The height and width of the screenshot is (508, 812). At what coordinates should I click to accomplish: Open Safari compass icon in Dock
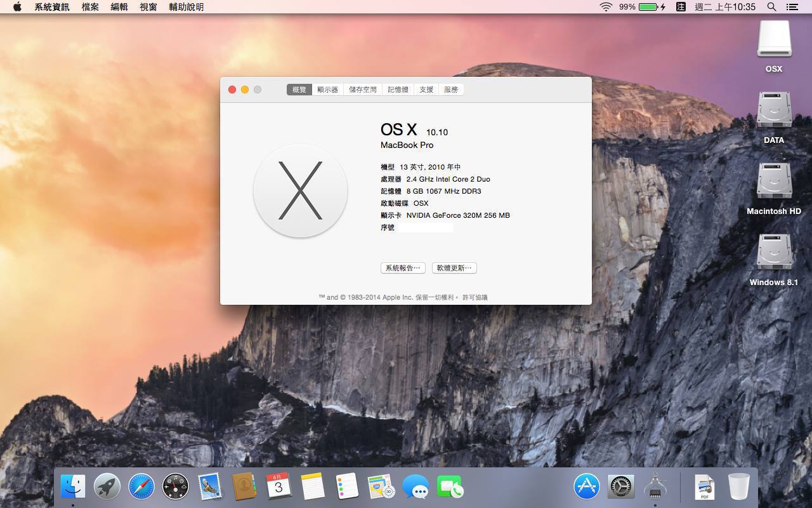[x=141, y=487]
